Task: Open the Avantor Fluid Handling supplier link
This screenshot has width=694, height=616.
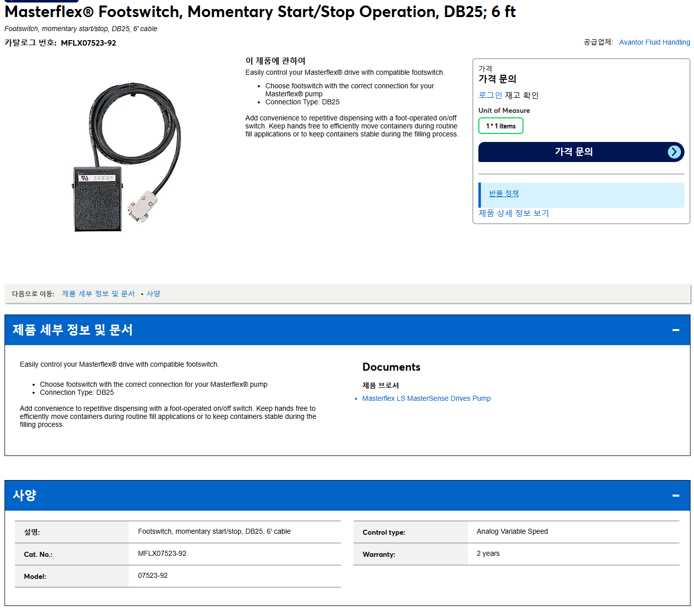Action: click(x=654, y=42)
